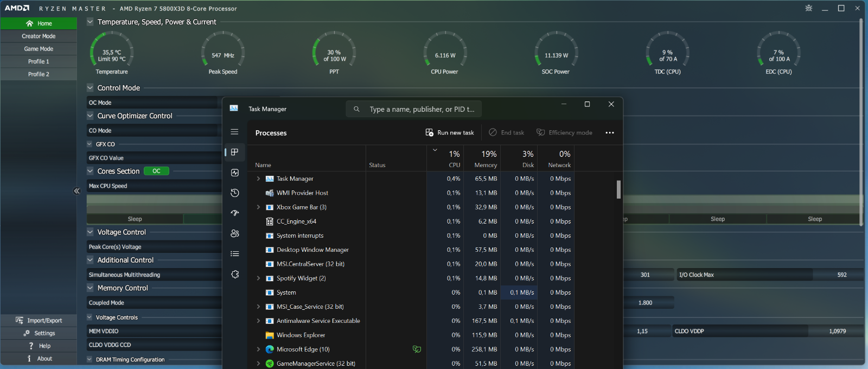
Task: Select Profile 1 in Ryzen Master
Action: (39, 61)
